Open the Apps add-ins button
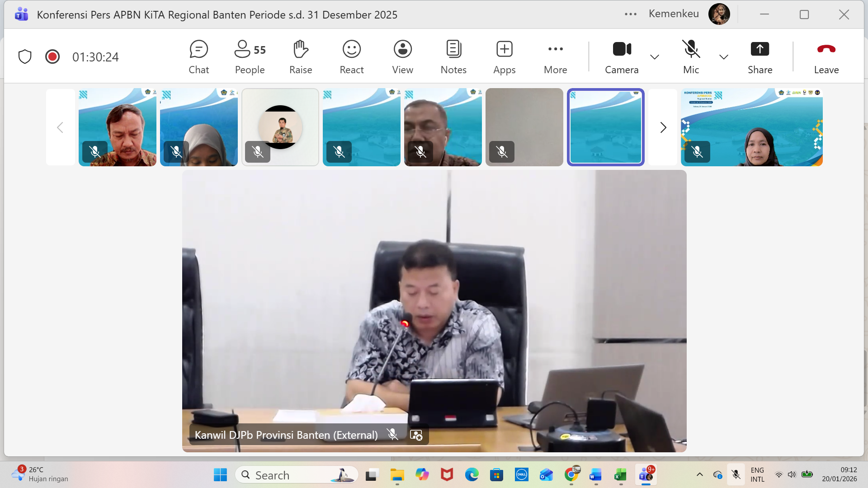 (x=504, y=57)
